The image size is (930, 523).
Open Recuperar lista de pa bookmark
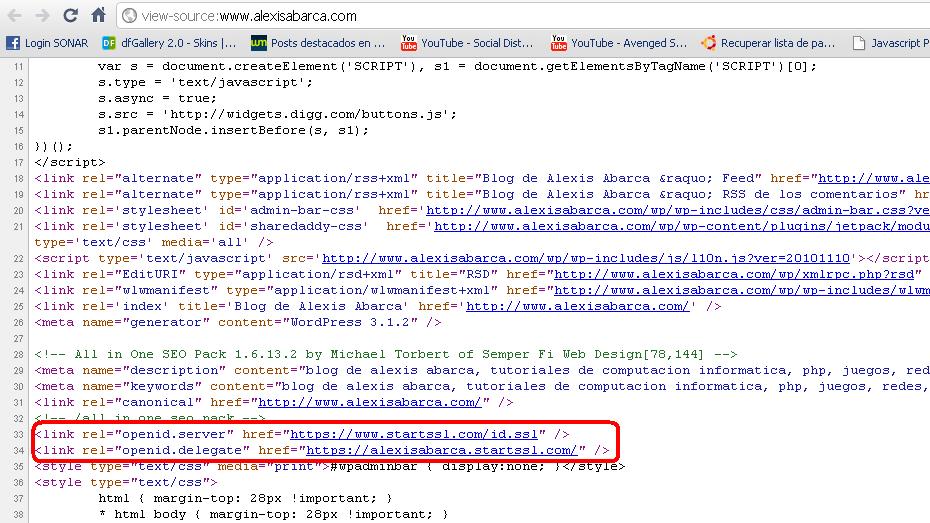tap(768, 43)
